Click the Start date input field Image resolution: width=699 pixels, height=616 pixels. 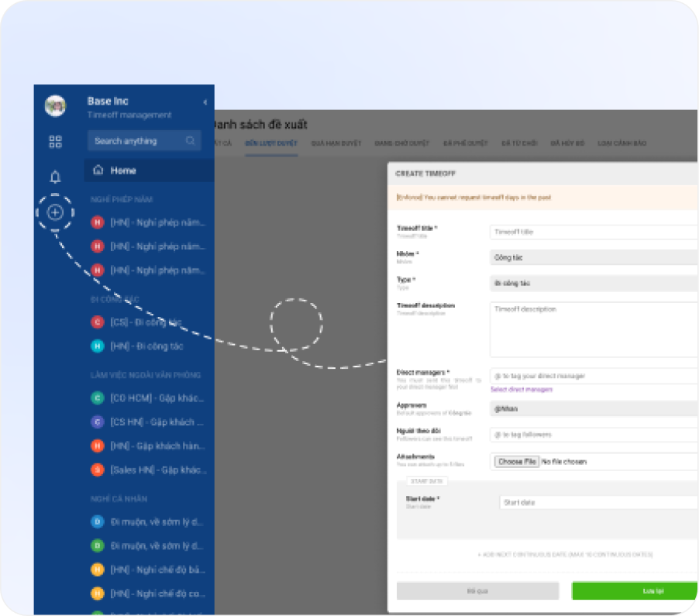(x=599, y=502)
